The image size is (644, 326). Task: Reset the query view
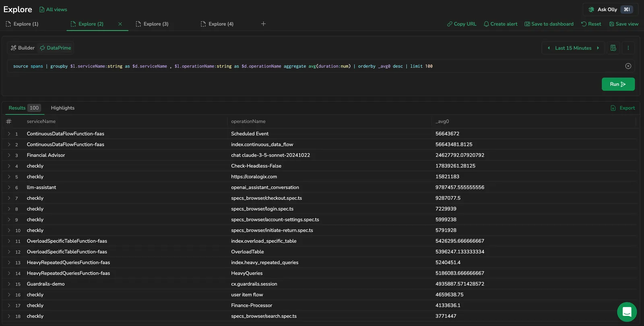[x=591, y=24]
